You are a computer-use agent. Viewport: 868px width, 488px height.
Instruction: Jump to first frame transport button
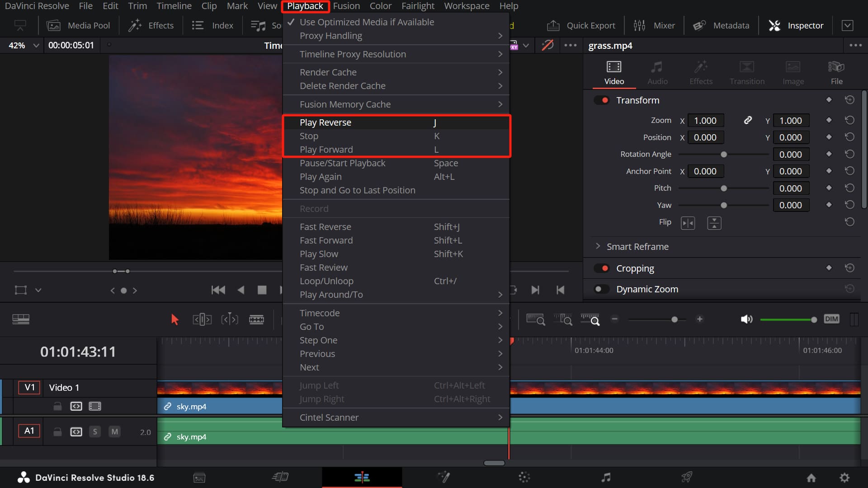tap(218, 290)
